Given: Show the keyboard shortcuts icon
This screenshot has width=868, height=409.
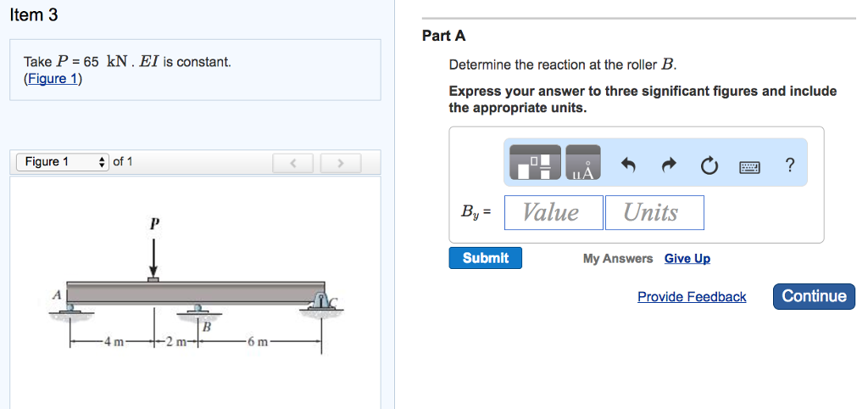Looking at the screenshot, I should click(749, 166).
